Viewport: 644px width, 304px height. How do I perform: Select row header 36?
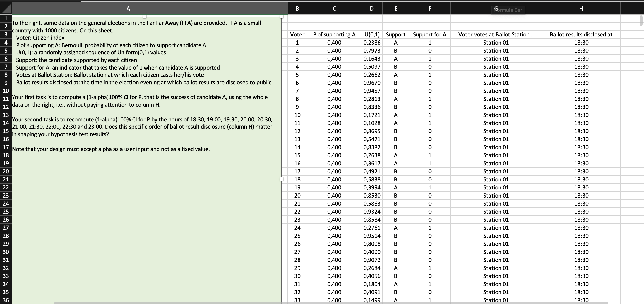(x=6, y=300)
